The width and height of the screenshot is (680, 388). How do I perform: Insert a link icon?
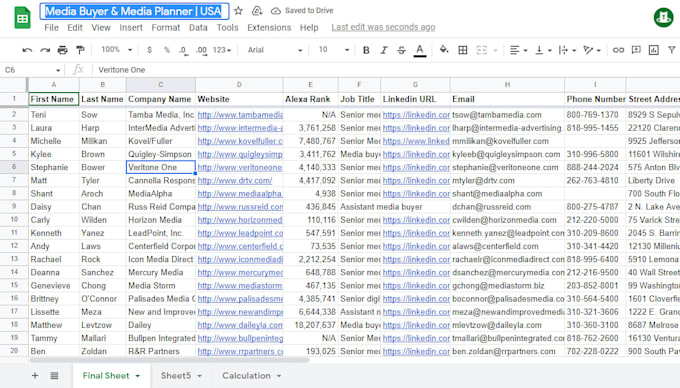pos(618,50)
